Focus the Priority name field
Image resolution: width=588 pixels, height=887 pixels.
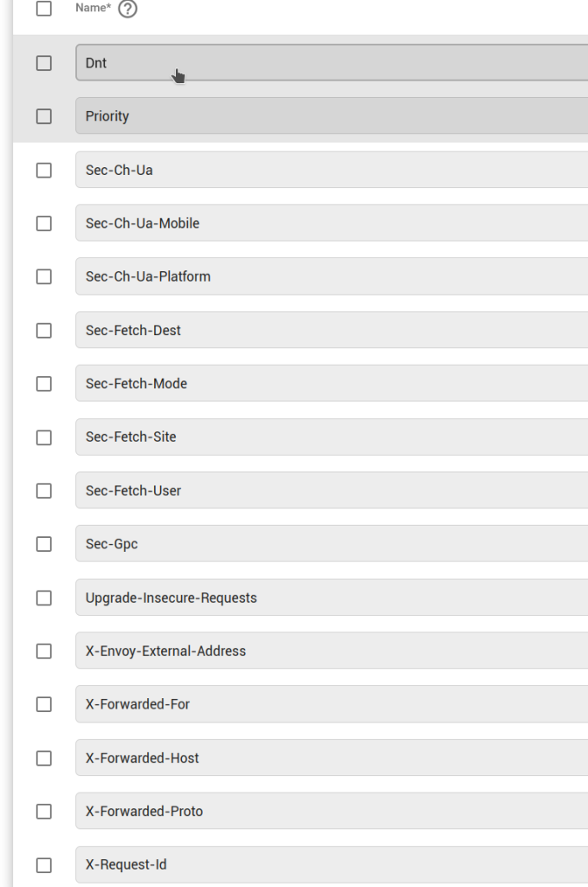(x=329, y=116)
